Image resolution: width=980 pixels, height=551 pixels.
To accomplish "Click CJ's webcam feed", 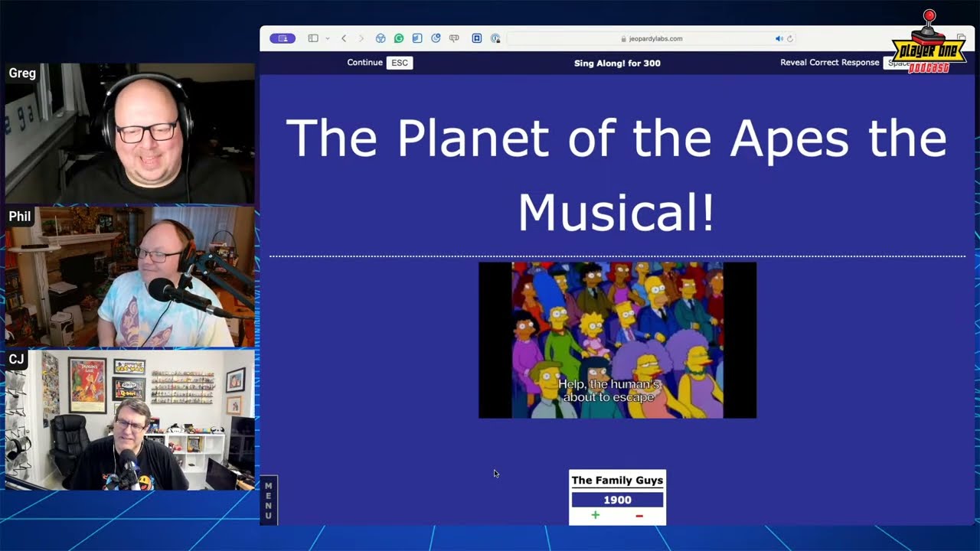I will 129,419.
